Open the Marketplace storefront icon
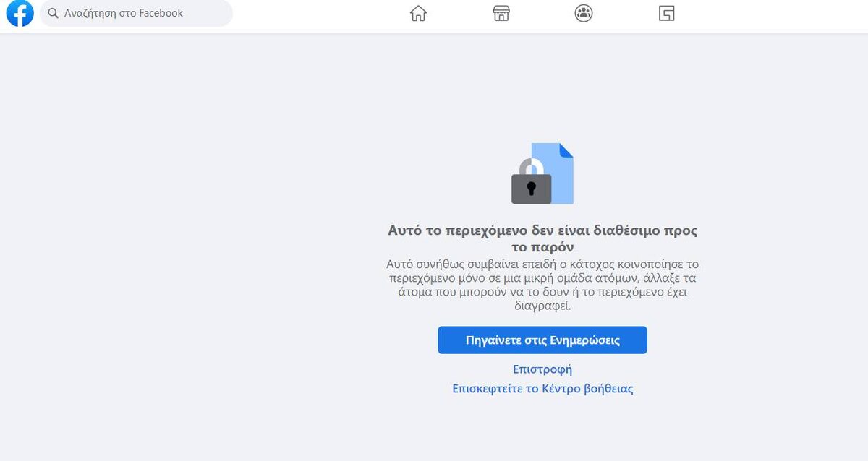The height and width of the screenshot is (461, 868). (501, 13)
